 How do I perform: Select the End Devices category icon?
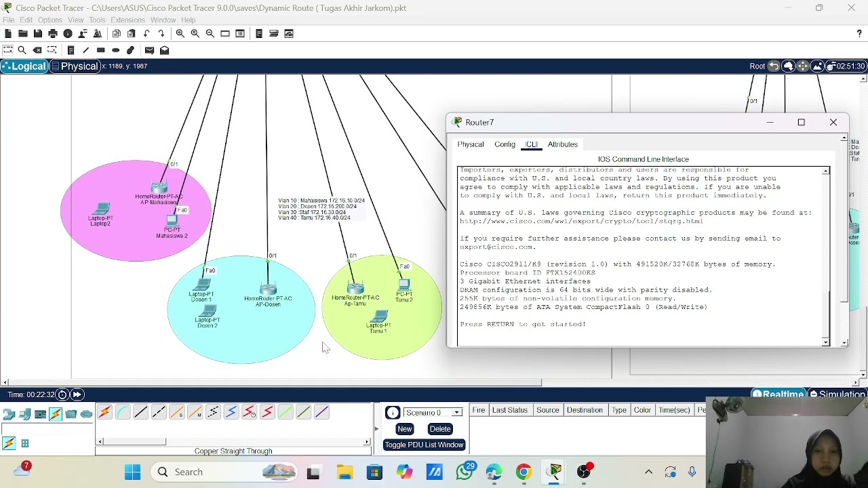point(25,414)
